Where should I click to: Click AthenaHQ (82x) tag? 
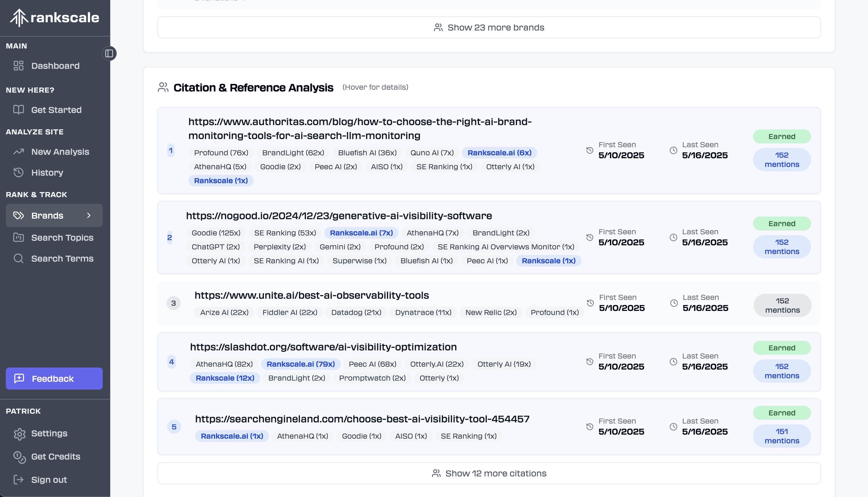(224, 364)
